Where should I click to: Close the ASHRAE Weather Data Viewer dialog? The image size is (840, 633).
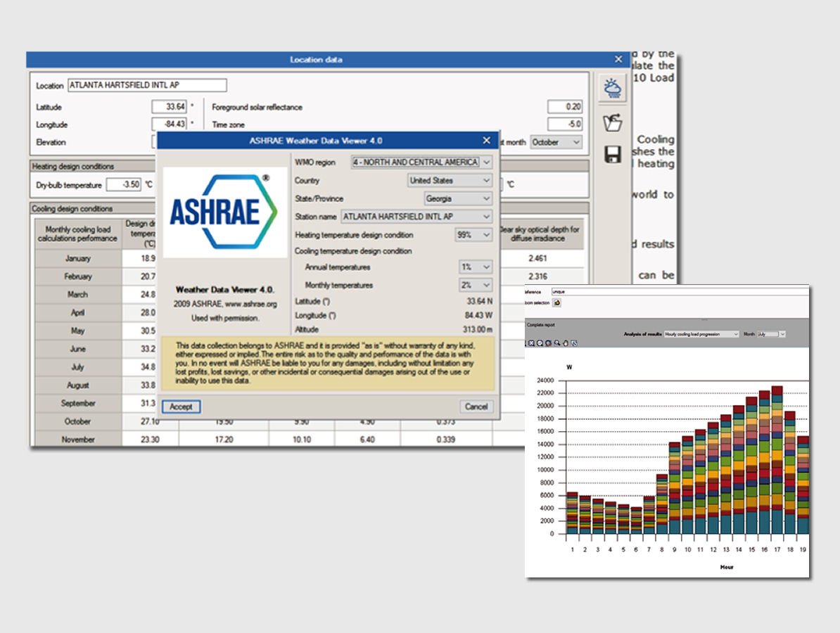tap(486, 140)
